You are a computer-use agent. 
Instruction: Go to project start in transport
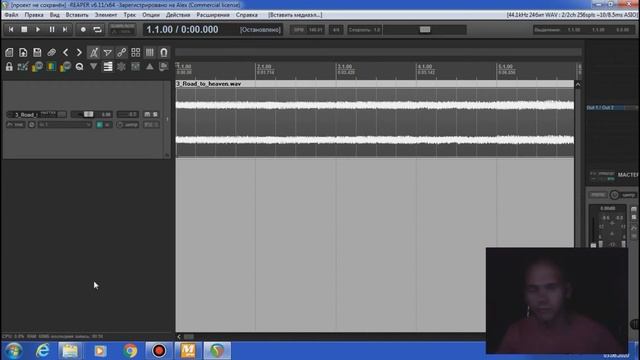click(11, 29)
